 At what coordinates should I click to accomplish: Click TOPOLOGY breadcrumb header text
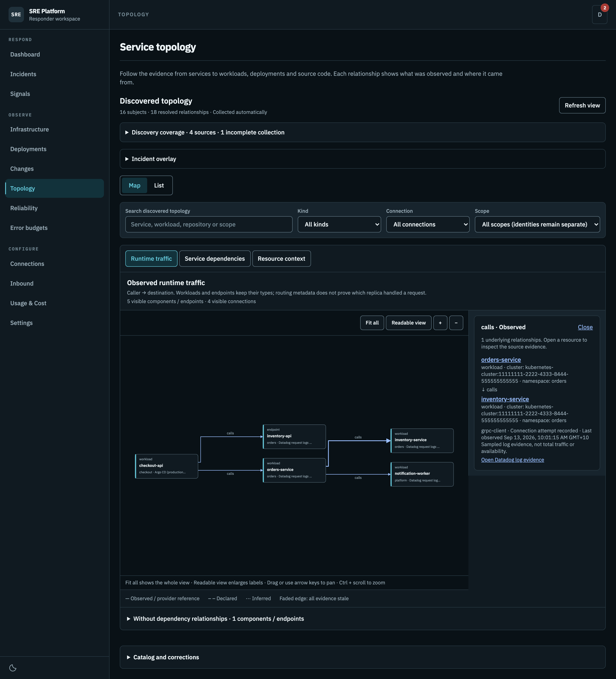click(x=133, y=15)
